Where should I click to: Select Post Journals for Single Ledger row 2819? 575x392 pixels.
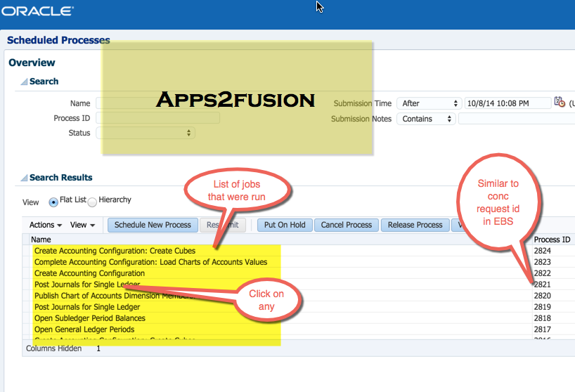tap(87, 307)
